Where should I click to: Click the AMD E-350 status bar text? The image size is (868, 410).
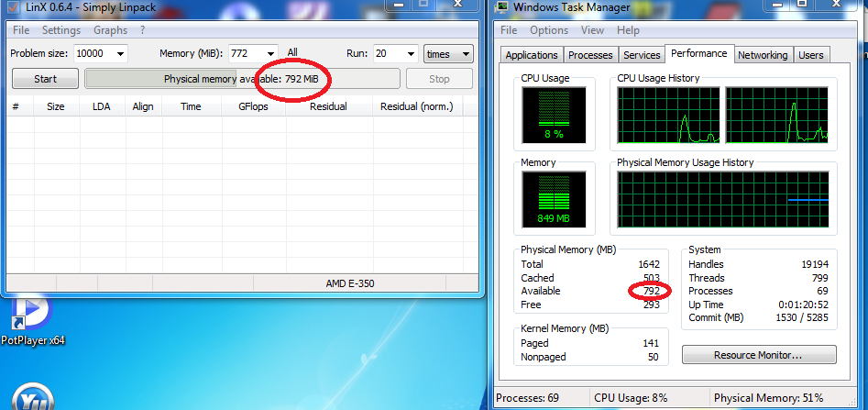pos(350,283)
